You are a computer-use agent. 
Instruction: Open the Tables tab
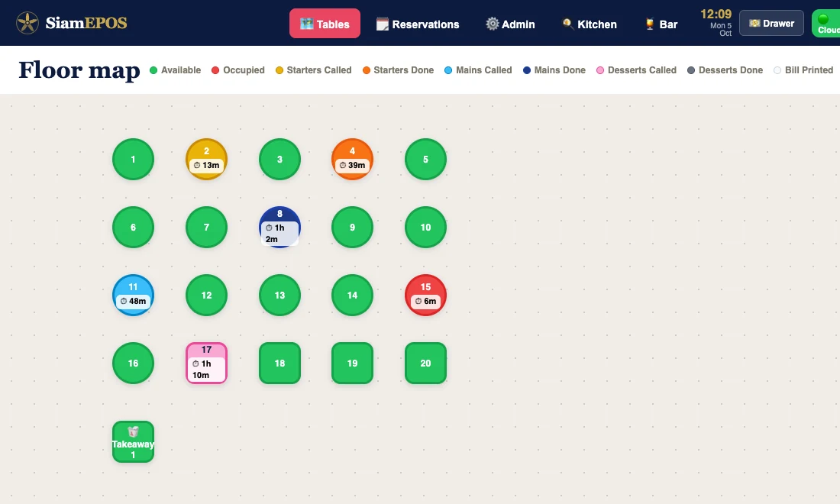tap(325, 24)
